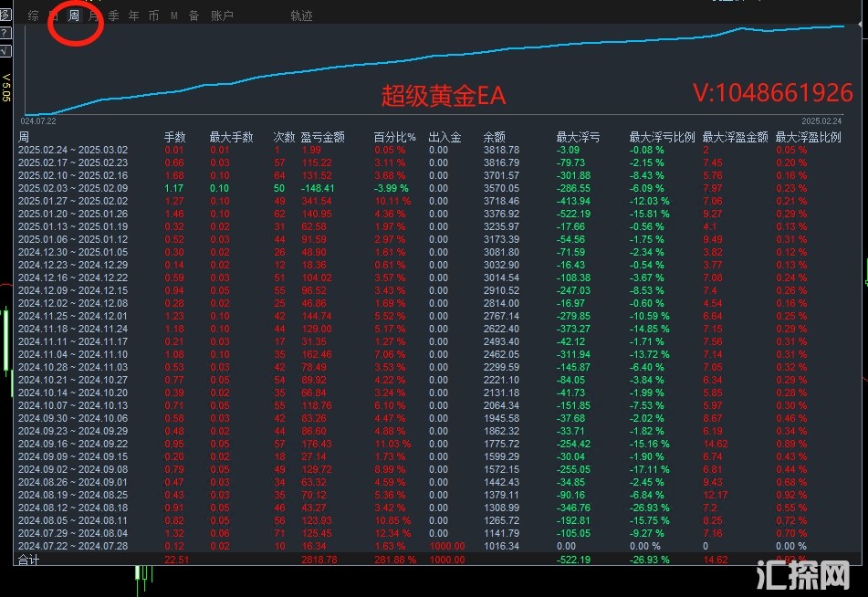Select the 2025.02.03 ~ 2025.02.09 week row
Image resolution: width=868 pixels, height=597 pixels.
(x=73, y=188)
